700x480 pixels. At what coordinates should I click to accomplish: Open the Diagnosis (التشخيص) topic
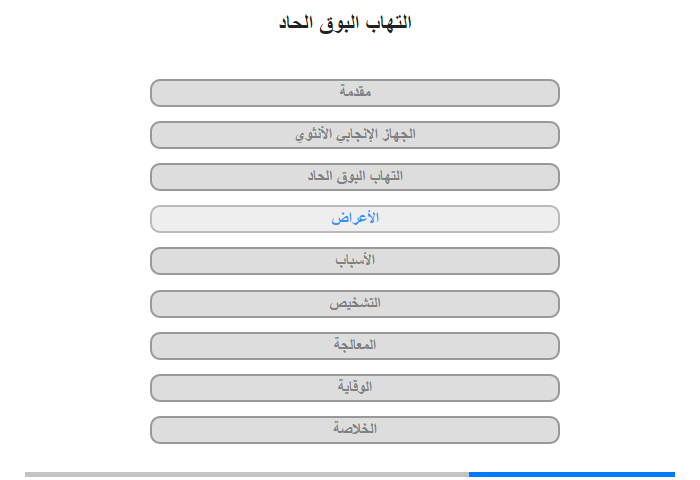point(355,303)
